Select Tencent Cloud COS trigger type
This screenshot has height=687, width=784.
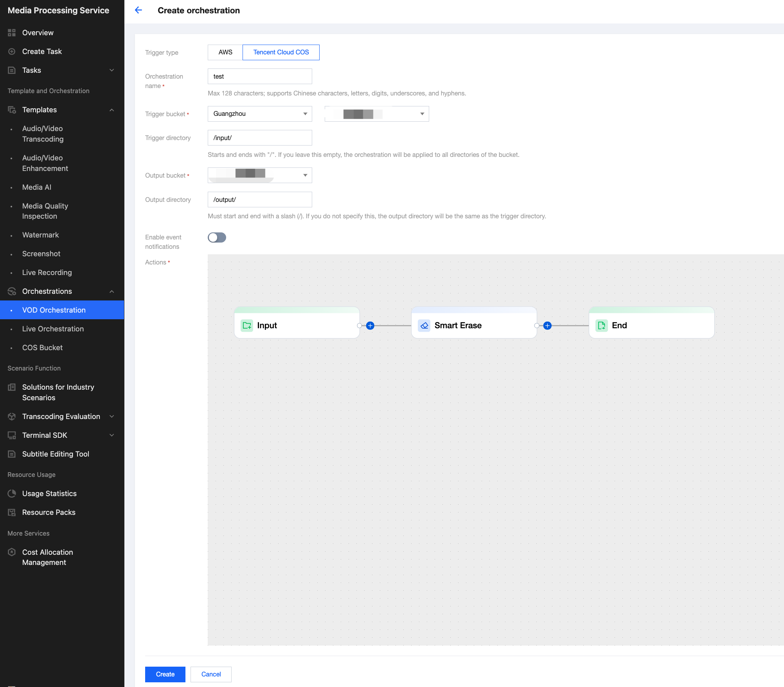point(281,52)
